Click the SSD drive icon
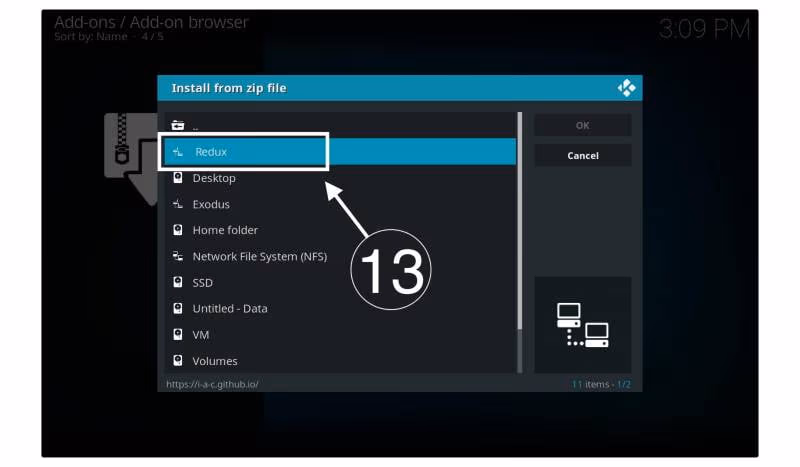The image size is (800, 467). click(x=178, y=282)
